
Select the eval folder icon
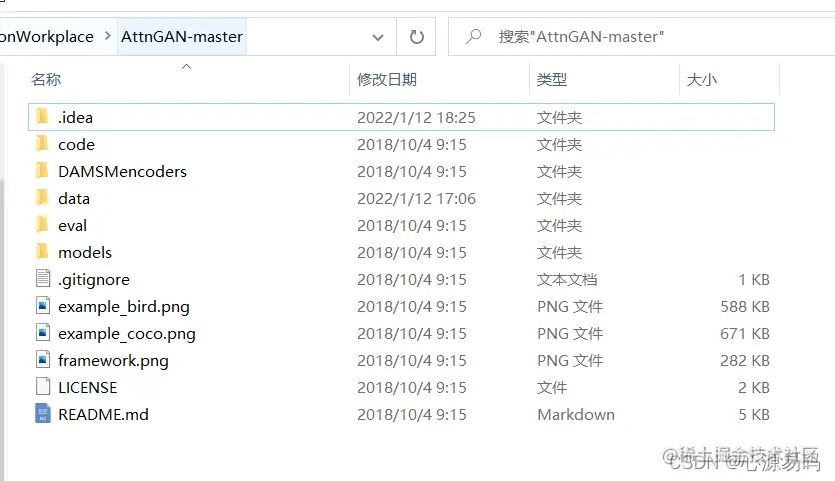click(x=43, y=225)
